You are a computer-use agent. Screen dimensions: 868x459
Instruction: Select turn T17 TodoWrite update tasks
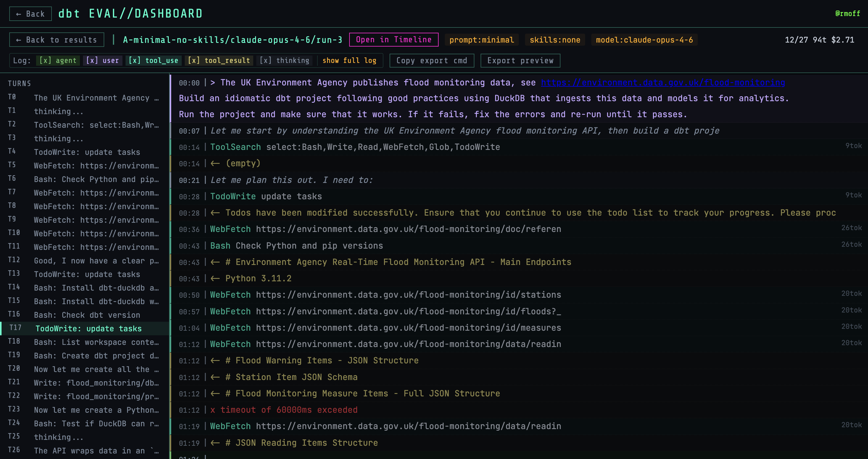coord(88,329)
